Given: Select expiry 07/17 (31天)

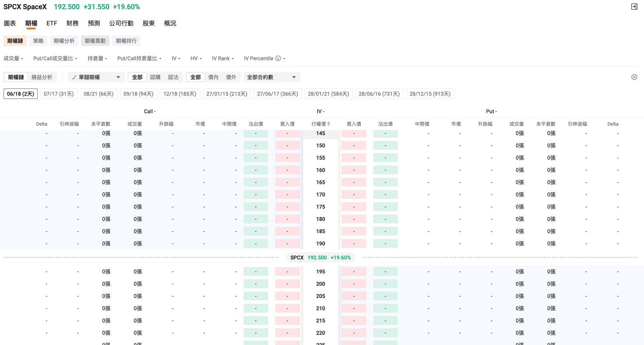Looking at the screenshot, I should (59, 94).
